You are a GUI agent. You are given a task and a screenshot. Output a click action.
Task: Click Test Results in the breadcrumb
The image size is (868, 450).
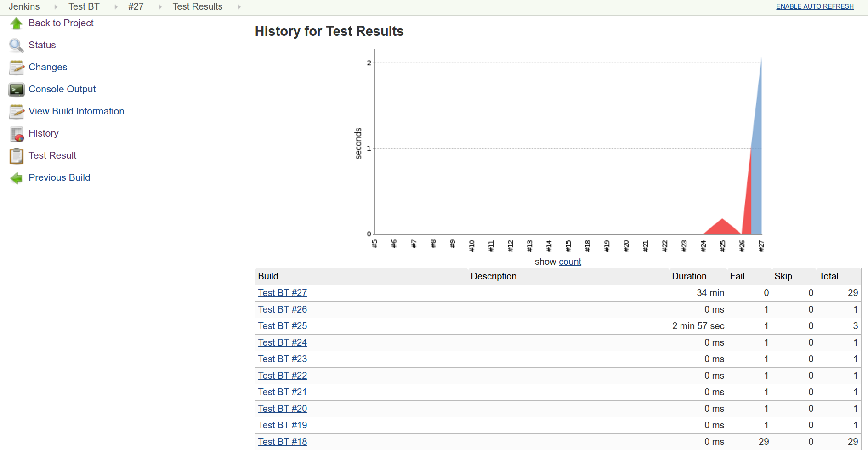pos(198,6)
